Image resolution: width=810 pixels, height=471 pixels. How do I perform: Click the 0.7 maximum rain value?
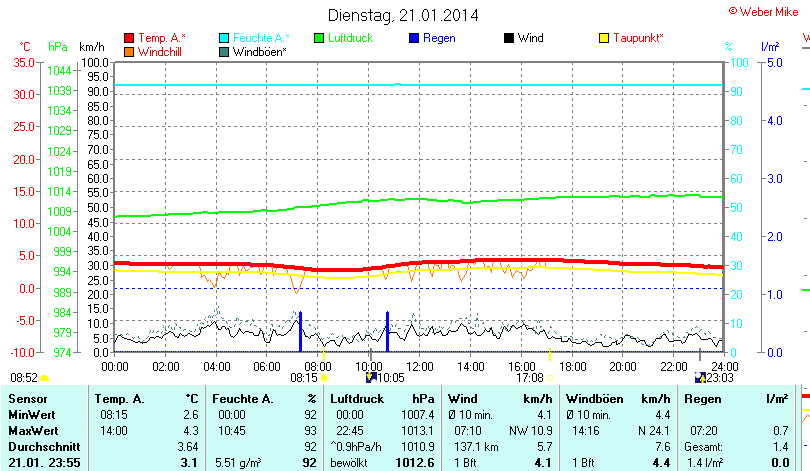[x=781, y=431]
